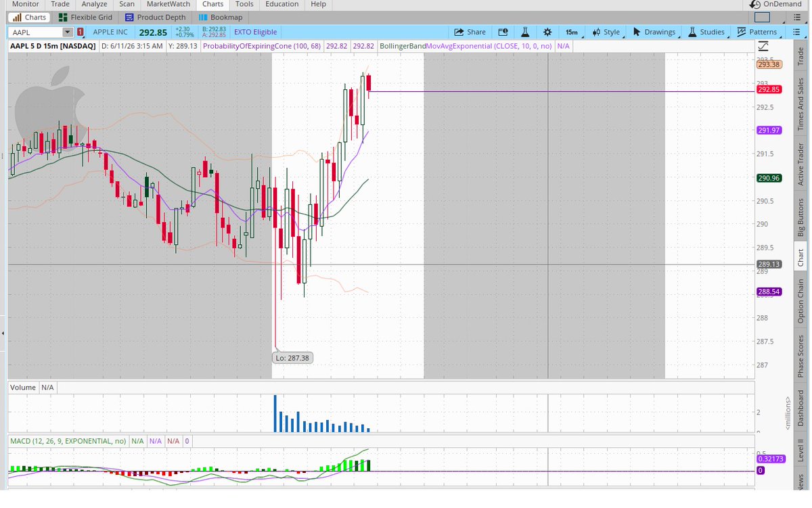Click the left sidebar collapse arrow
812x508 pixels.
(x=3, y=333)
